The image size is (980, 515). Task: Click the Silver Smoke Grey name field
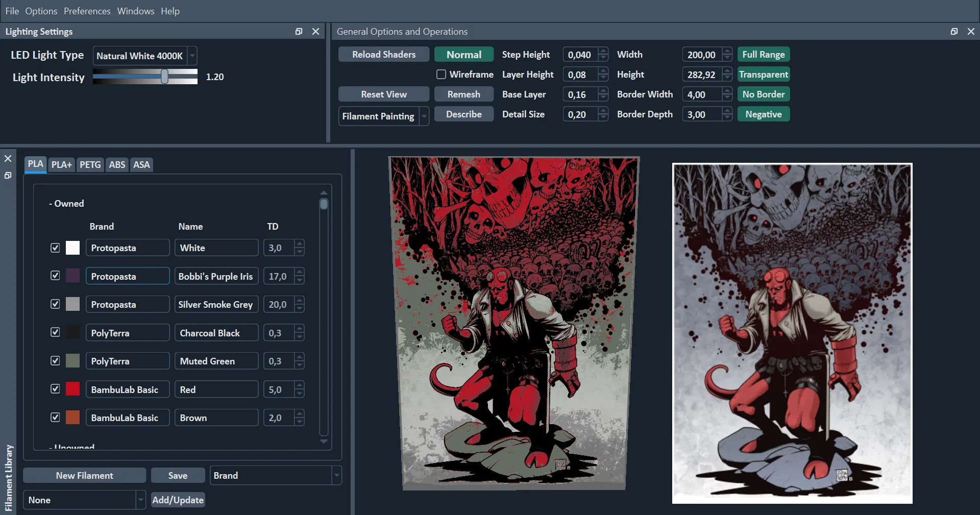(216, 304)
